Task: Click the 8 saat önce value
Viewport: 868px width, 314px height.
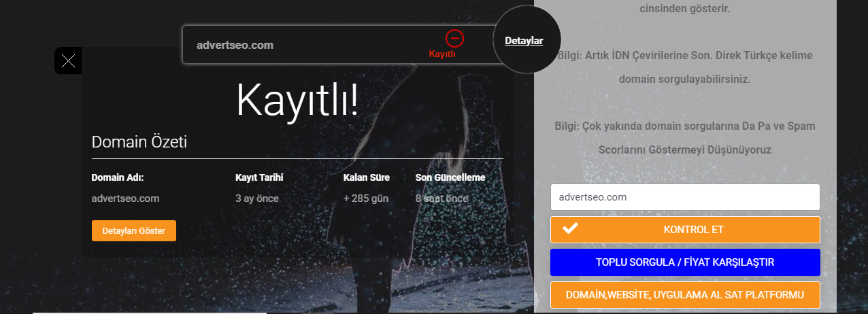Action: pos(441,198)
